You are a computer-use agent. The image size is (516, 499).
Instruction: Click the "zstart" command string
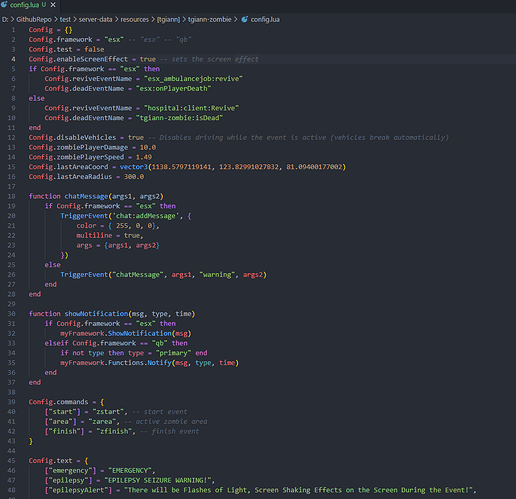click(x=108, y=412)
